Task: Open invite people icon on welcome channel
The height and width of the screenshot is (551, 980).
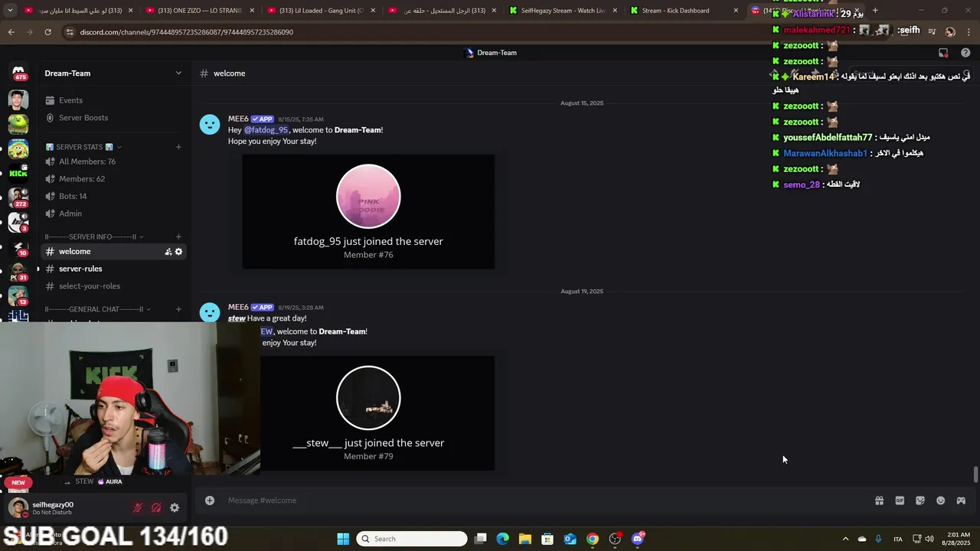Action: [168, 252]
